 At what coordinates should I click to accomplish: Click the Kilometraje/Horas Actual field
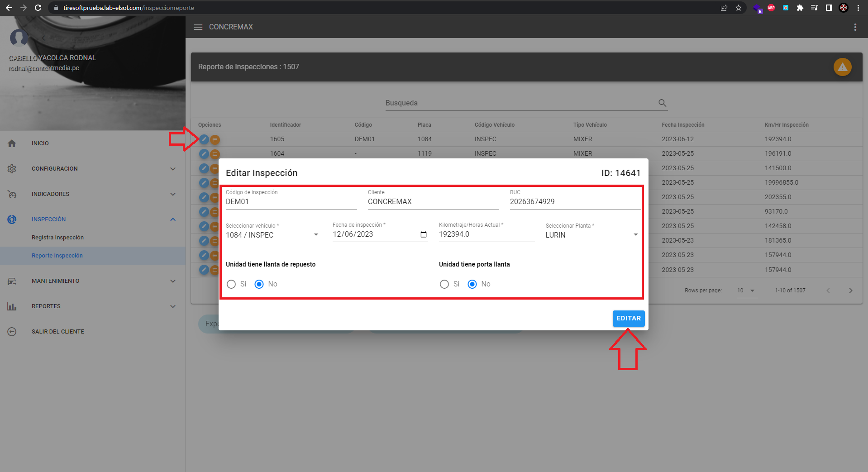click(x=486, y=234)
